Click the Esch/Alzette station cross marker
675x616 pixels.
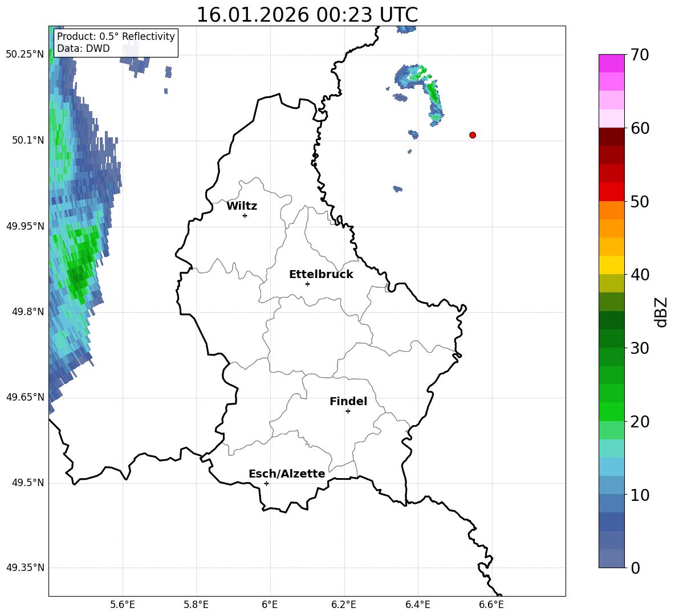(x=266, y=483)
